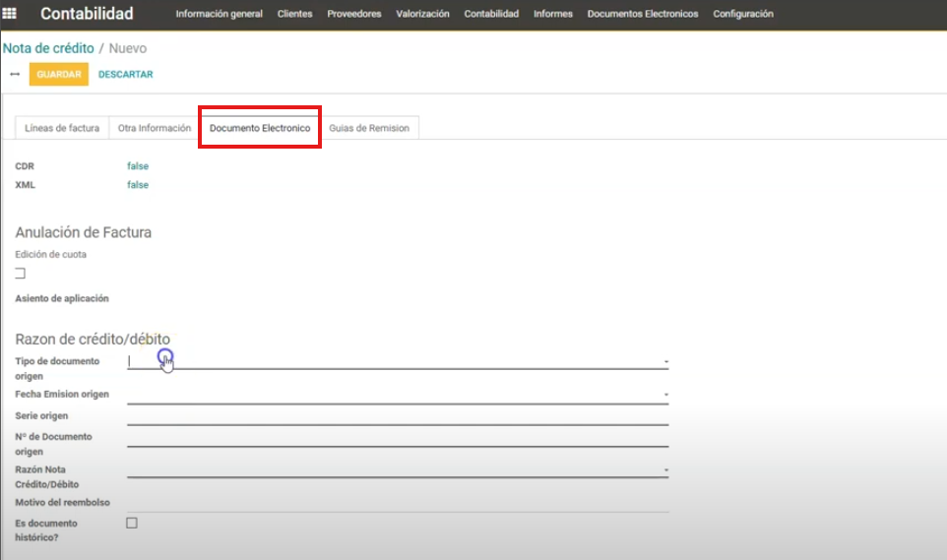The image size is (947, 560).
Task: Open the Fecha Emision origen dropdown
Action: coord(665,395)
